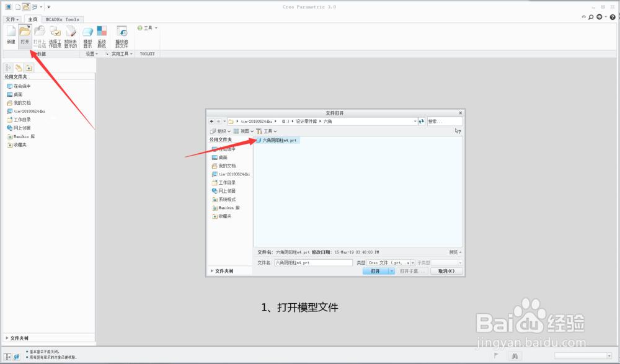
Task: Click the 打开 (Open) ribbon icon
Action: tap(25, 35)
